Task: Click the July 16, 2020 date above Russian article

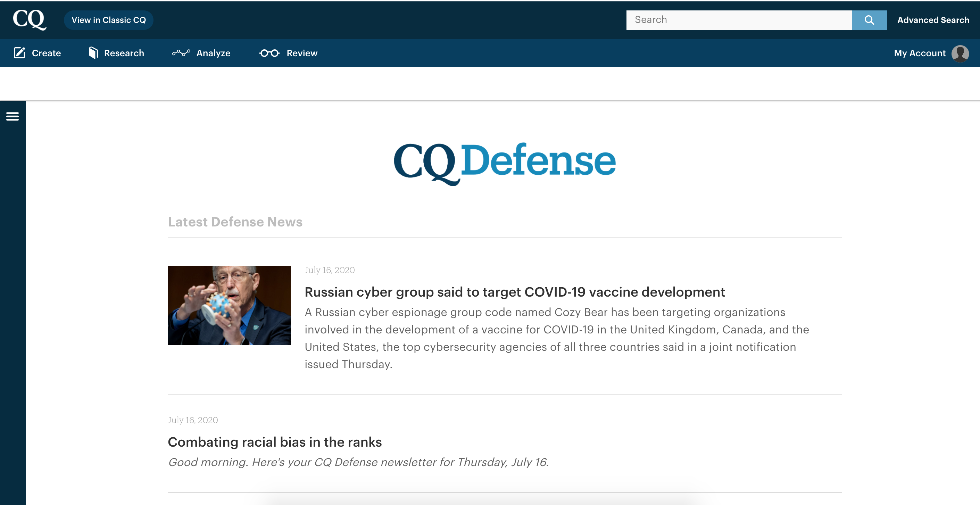Action: click(330, 270)
